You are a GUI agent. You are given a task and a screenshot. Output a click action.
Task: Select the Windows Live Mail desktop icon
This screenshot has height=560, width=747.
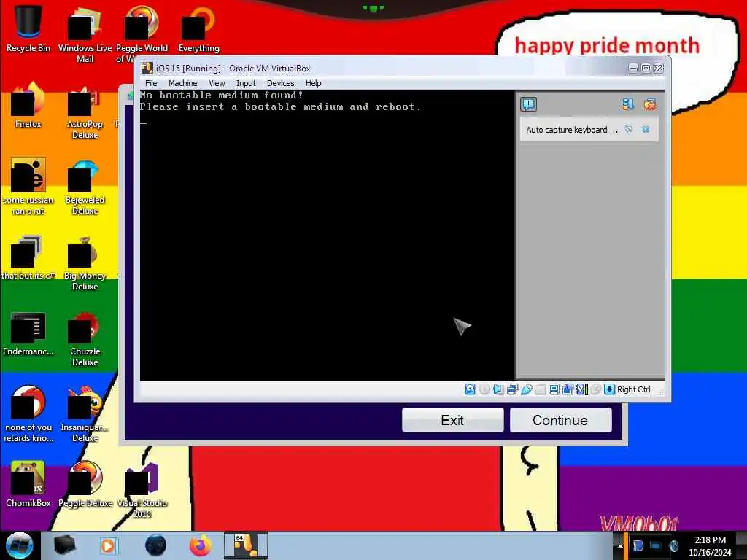point(85,34)
